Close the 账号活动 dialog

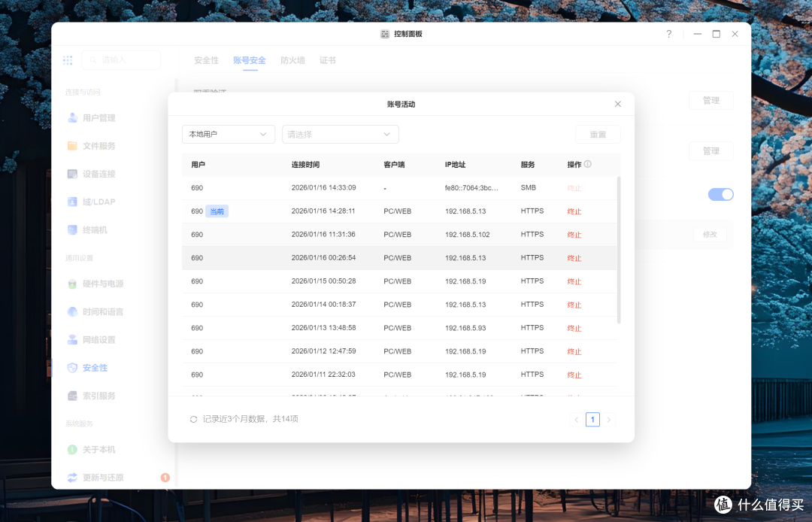tap(618, 104)
